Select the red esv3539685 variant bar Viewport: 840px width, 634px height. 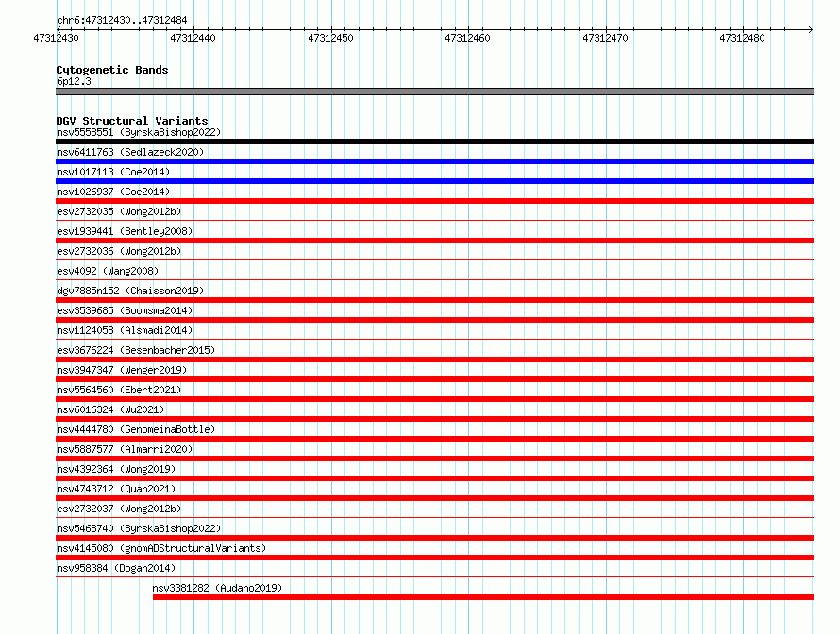[x=434, y=320]
